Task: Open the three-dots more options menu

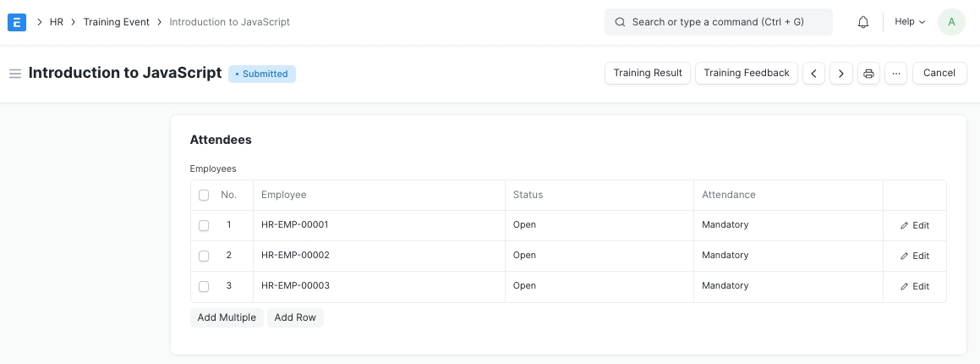Action: [896, 74]
